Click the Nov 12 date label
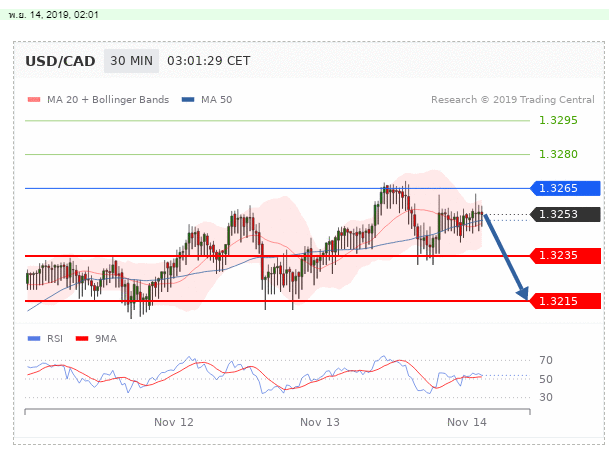The height and width of the screenshot is (453, 609). [174, 422]
